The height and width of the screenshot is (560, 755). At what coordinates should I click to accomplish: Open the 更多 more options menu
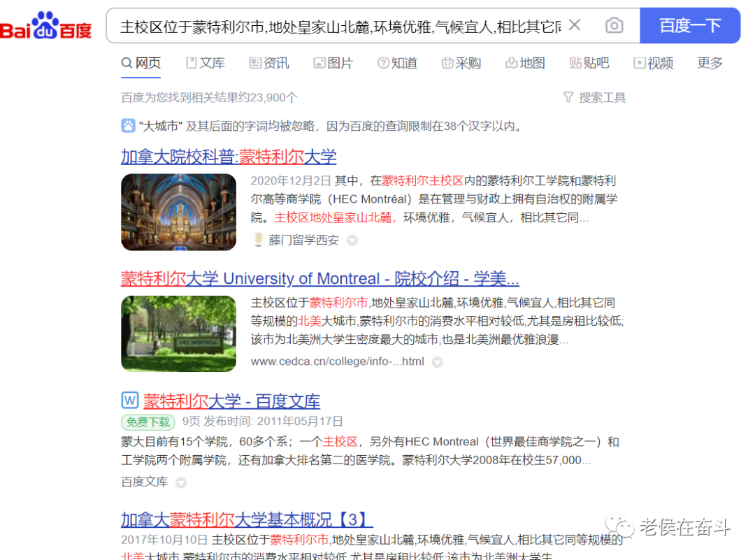709,63
